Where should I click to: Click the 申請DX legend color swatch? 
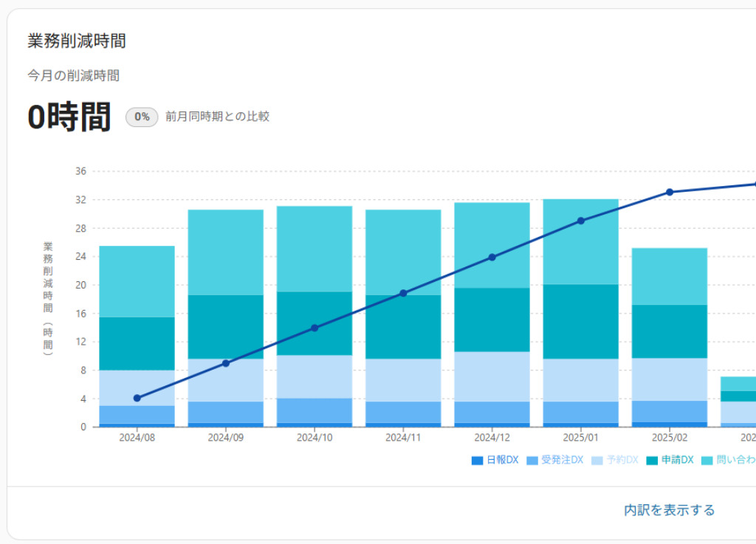(653, 461)
